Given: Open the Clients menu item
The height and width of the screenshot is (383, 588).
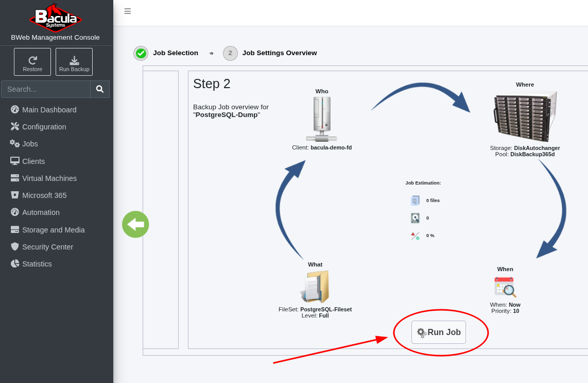Looking at the screenshot, I should [x=33, y=161].
